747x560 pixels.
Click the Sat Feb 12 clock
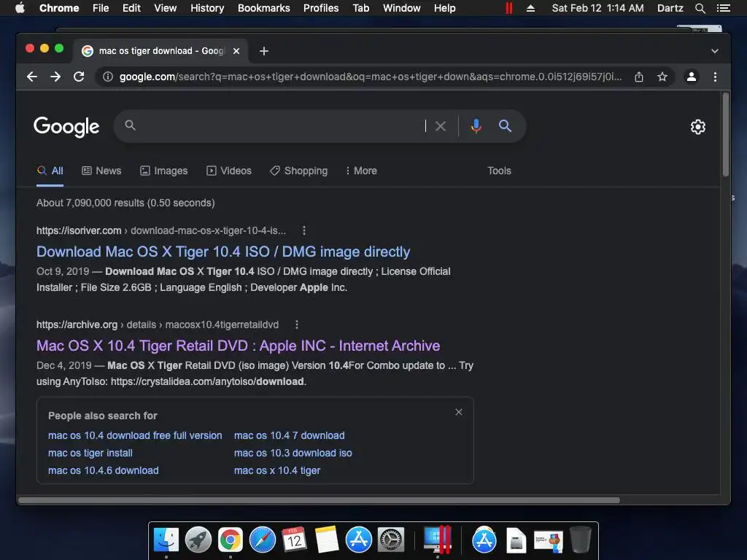pos(597,8)
